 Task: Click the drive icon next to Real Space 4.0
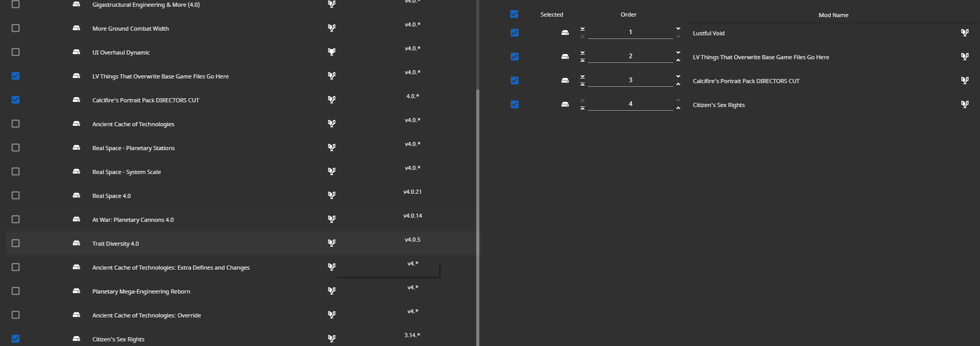click(76, 195)
